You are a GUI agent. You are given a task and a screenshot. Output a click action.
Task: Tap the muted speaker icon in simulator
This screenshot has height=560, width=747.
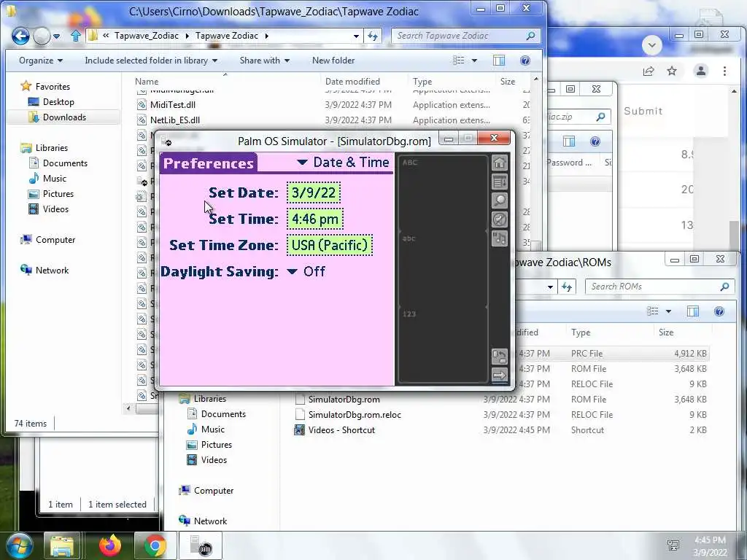499,219
